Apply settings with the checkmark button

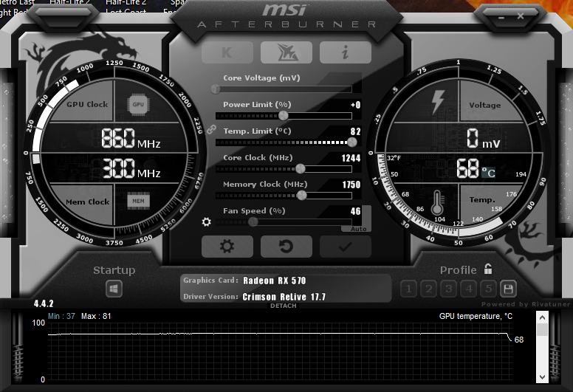(x=345, y=247)
